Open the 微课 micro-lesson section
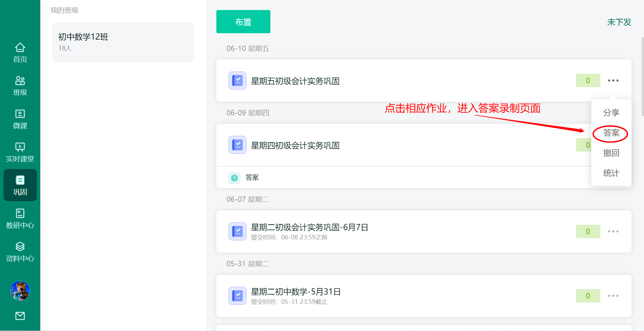Image resolution: width=644 pixels, height=331 pixels. pos(20,119)
